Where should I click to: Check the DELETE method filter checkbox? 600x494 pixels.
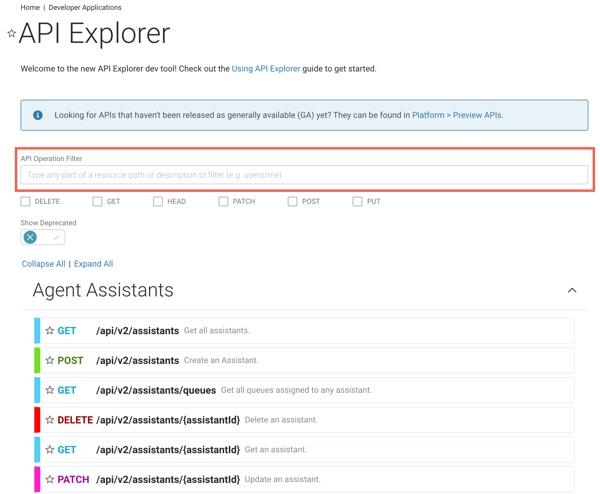click(x=26, y=202)
